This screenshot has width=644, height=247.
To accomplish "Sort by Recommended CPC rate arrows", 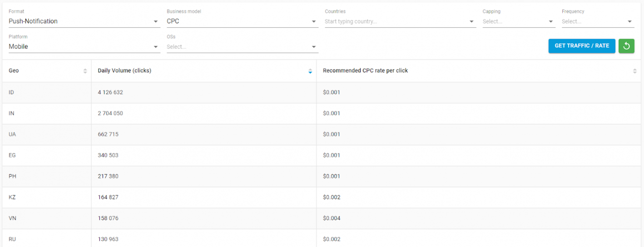I will [x=634, y=71].
